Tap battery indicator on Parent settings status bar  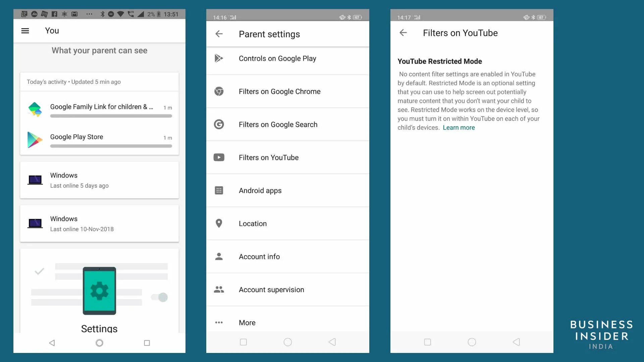click(x=358, y=17)
